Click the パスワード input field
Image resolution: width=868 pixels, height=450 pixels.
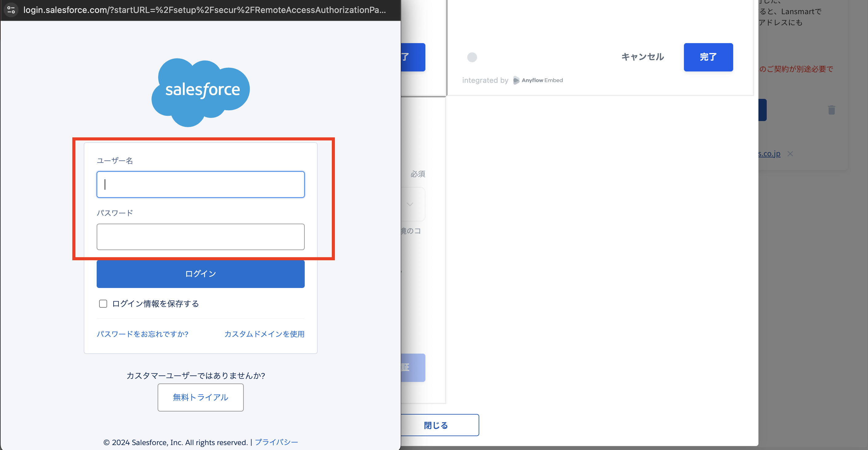tap(200, 237)
